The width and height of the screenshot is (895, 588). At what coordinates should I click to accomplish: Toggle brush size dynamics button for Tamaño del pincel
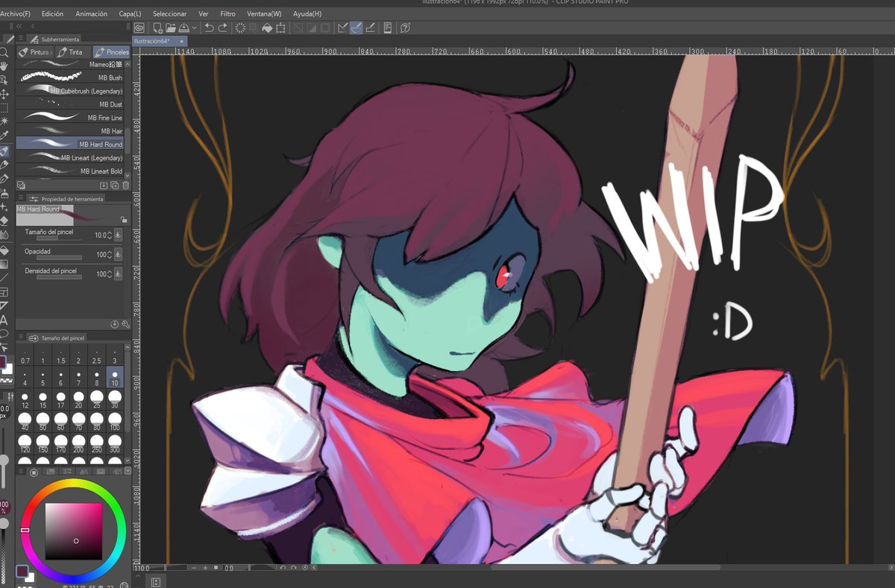coord(117,235)
